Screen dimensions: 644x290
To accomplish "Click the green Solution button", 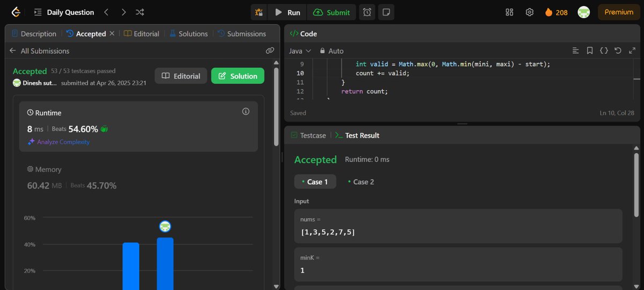I will point(237,76).
